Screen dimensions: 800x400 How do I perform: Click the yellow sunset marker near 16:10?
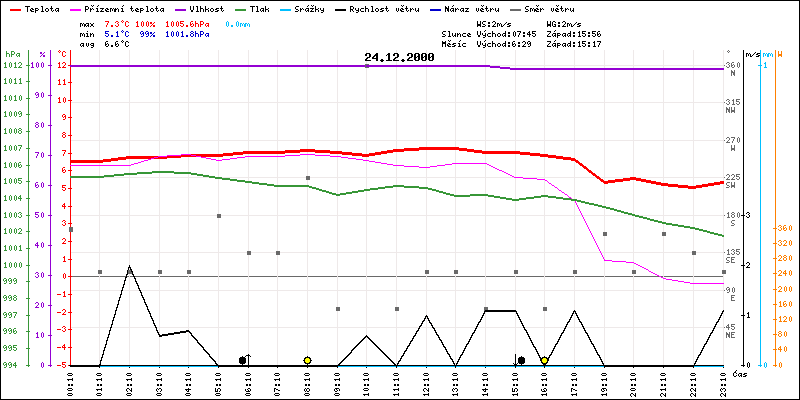[544, 360]
